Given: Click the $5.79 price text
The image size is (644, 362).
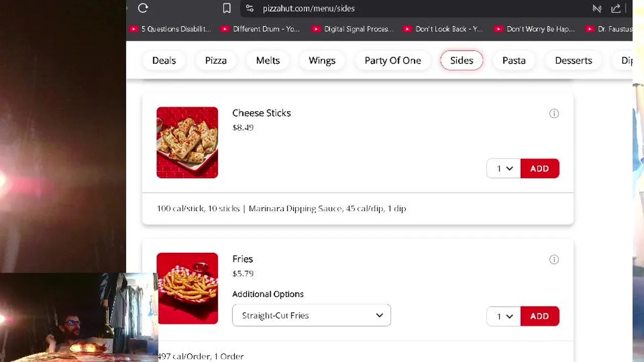Looking at the screenshot, I should click(243, 274).
